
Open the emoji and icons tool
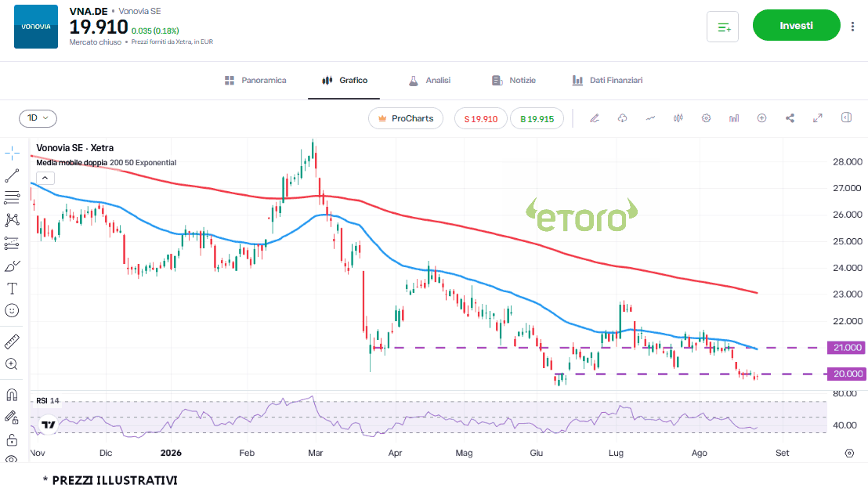click(13, 310)
